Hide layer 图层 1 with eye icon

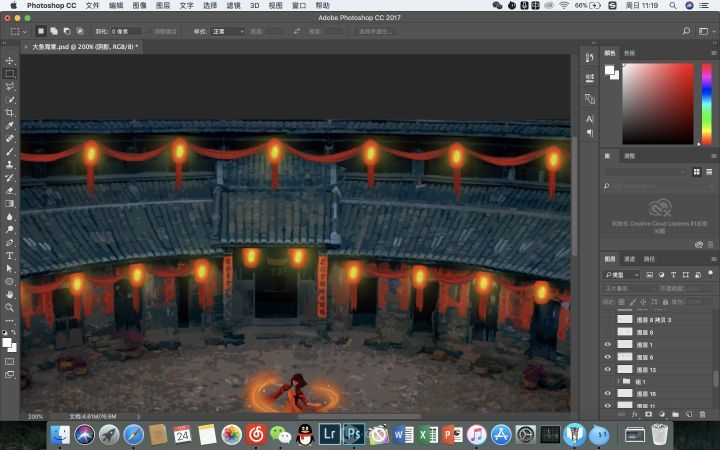coord(607,344)
